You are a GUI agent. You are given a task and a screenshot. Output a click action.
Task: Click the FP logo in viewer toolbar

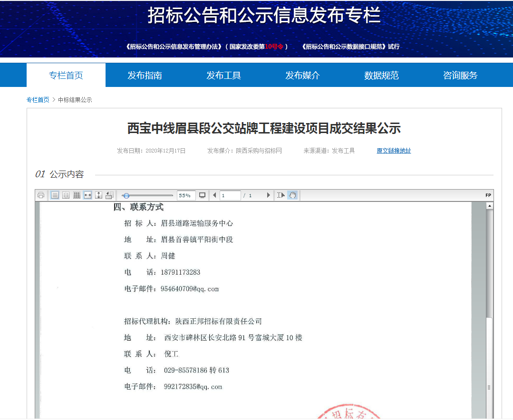488,195
